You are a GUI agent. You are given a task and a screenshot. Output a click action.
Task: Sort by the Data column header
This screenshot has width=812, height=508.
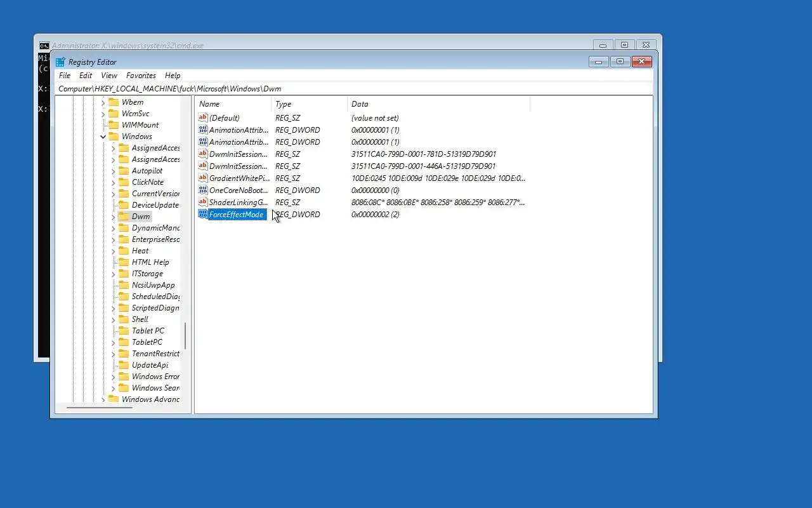point(438,104)
